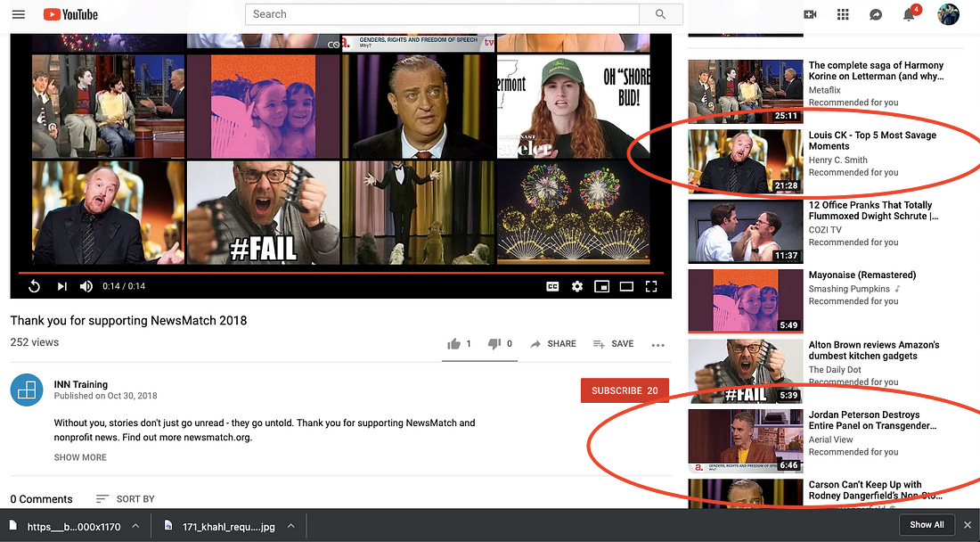This screenshot has width=980, height=542.
Task: Close the downloads bar
Action: (x=968, y=525)
